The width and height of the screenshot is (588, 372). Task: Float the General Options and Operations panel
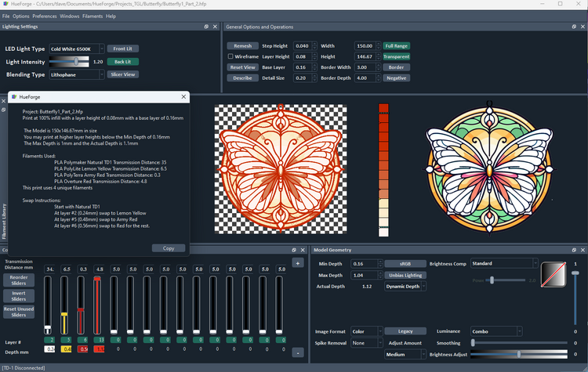(574, 27)
